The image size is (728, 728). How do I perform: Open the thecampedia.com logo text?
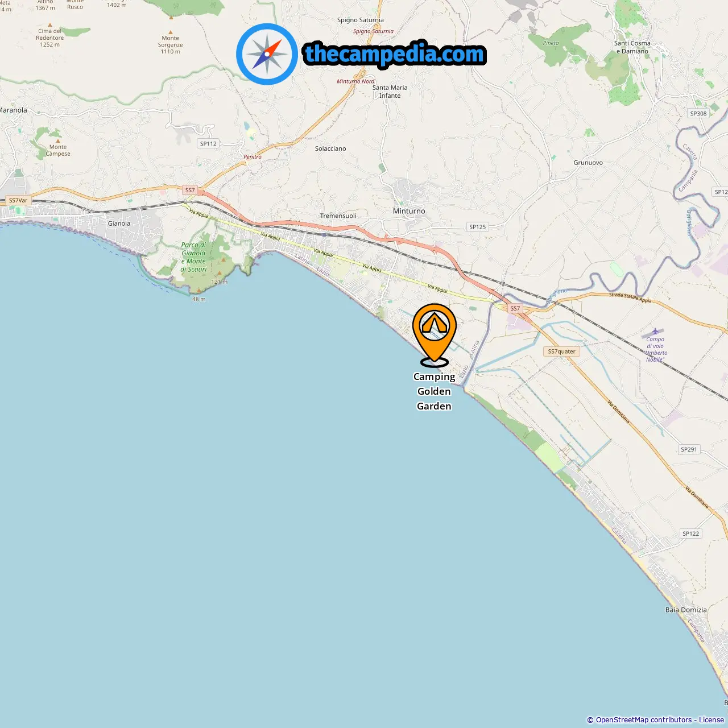click(x=395, y=55)
